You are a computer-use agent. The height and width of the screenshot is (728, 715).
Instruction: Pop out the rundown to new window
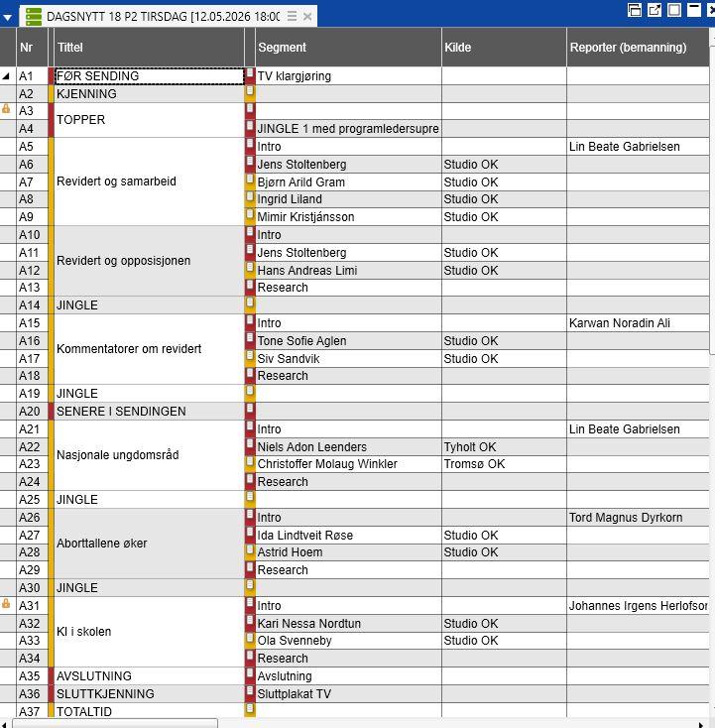[655, 10]
